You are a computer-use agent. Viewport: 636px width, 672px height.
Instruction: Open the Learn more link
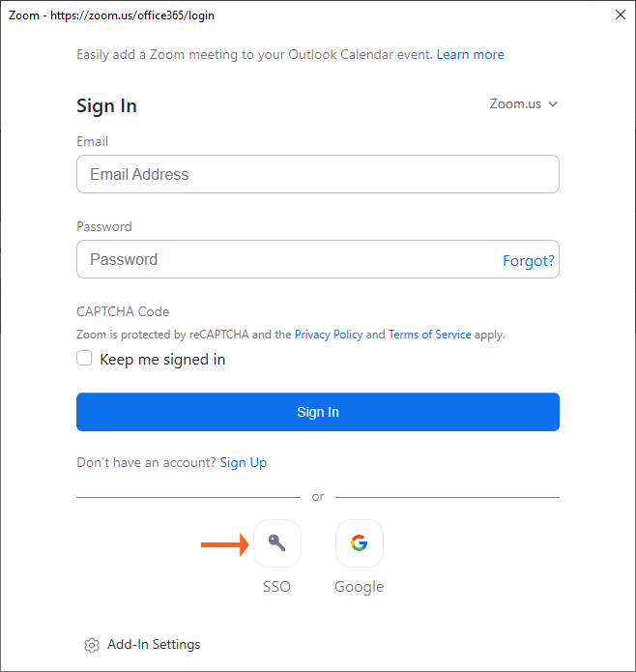470,55
